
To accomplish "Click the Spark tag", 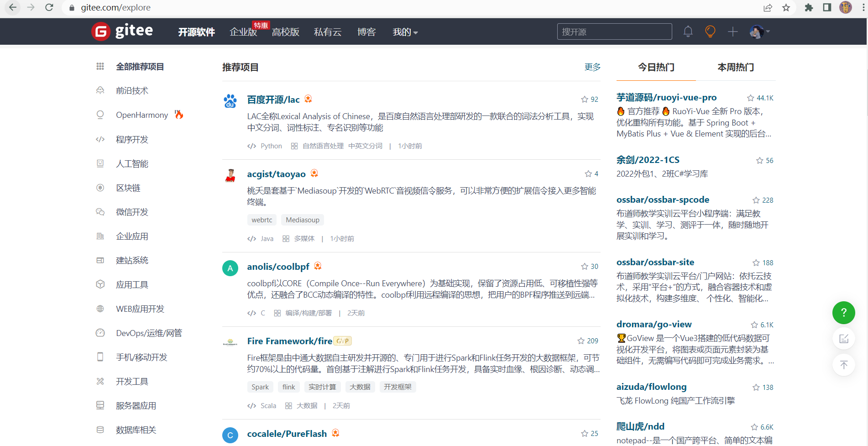I will coord(260,387).
